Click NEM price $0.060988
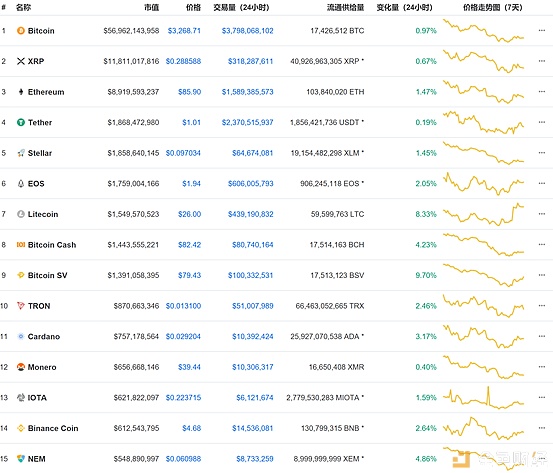The height and width of the screenshot is (473, 553). tap(183, 459)
